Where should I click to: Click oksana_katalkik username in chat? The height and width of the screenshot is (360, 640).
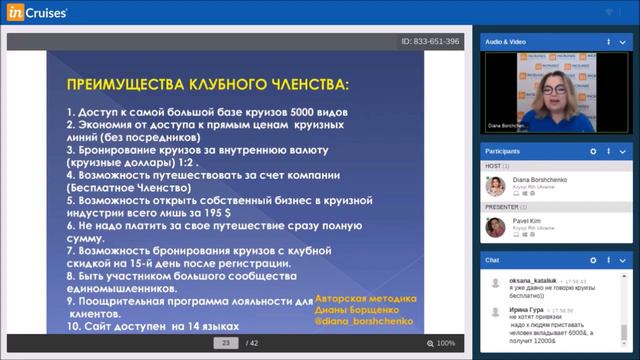[x=533, y=281]
